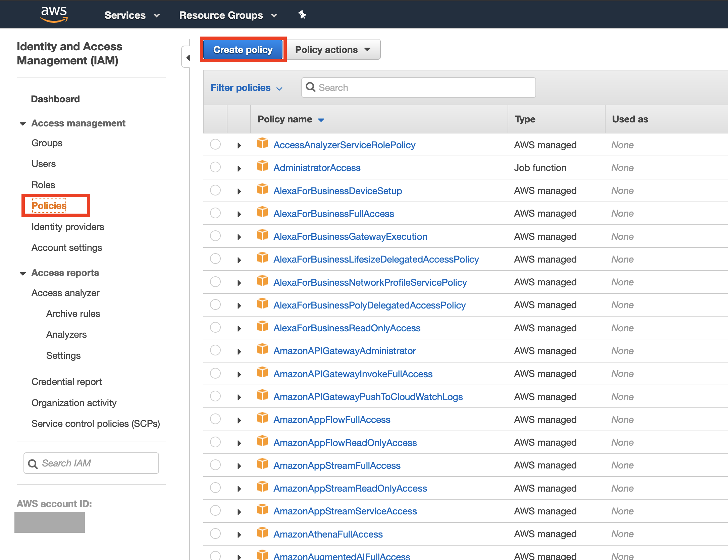Click the policy icon beside AmazonAPIGatewayPushToCloudWatchLogs
Image resolution: width=728 pixels, height=560 pixels.
pyautogui.click(x=262, y=395)
